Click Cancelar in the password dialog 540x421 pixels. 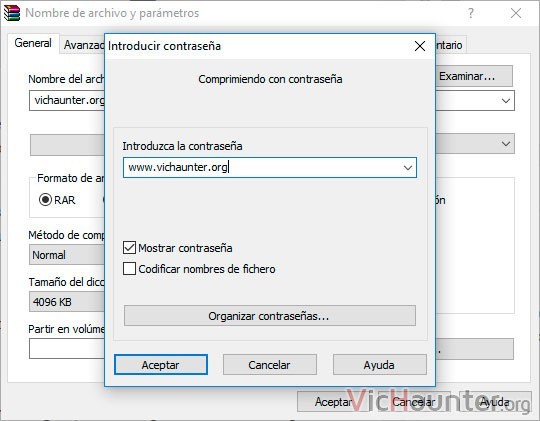click(270, 364)
